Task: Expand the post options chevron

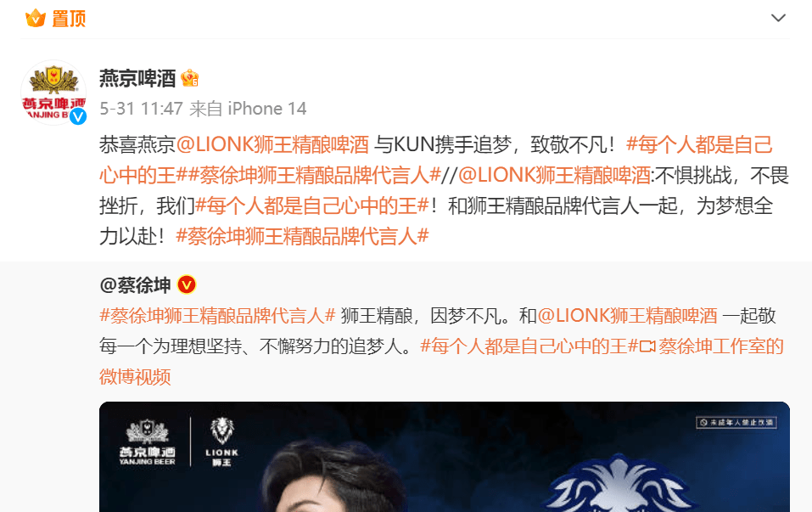Action: coord(778,18)
